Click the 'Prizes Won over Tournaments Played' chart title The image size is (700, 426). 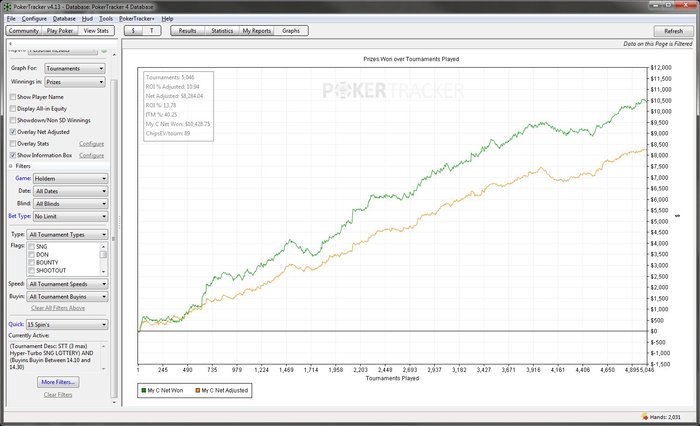tap(411, 59)
